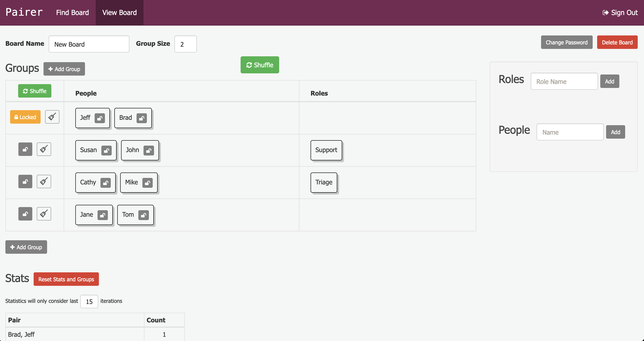Toggle the lock on Susan's card
The height and width of the screenshot is (341, 644).
coord(107,150)
